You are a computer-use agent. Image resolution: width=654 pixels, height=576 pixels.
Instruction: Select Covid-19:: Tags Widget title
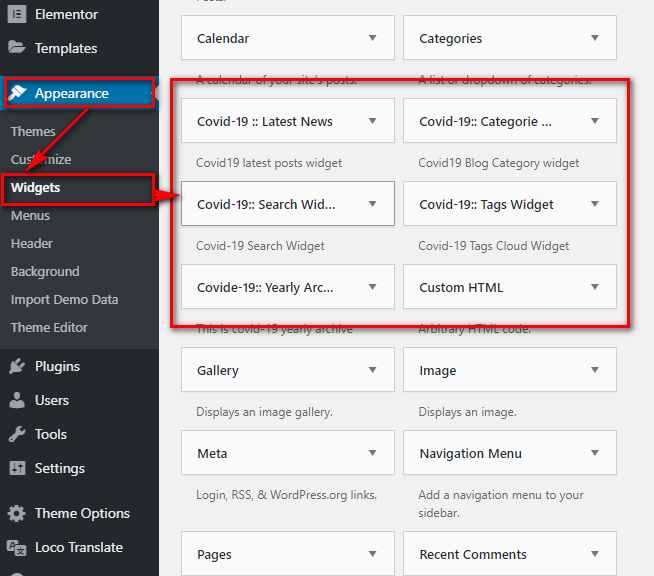tap(486, 204)
